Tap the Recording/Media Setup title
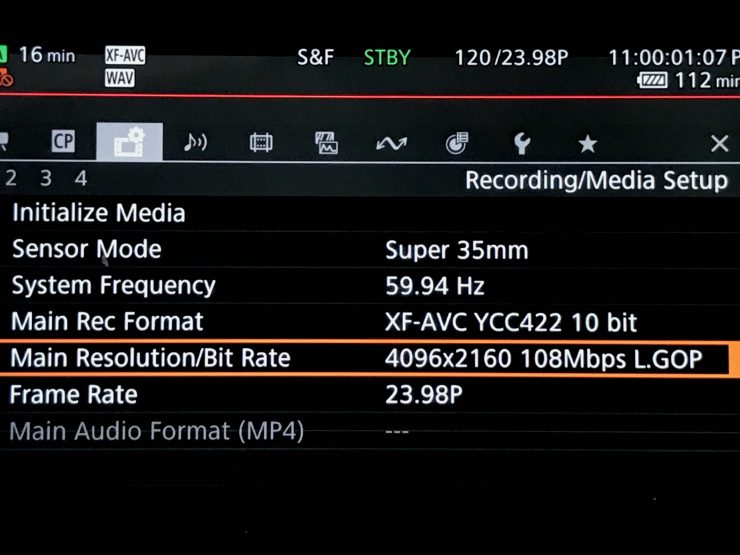Image resolution: width=740 pixels, height=555 pixels. [597, 180]
